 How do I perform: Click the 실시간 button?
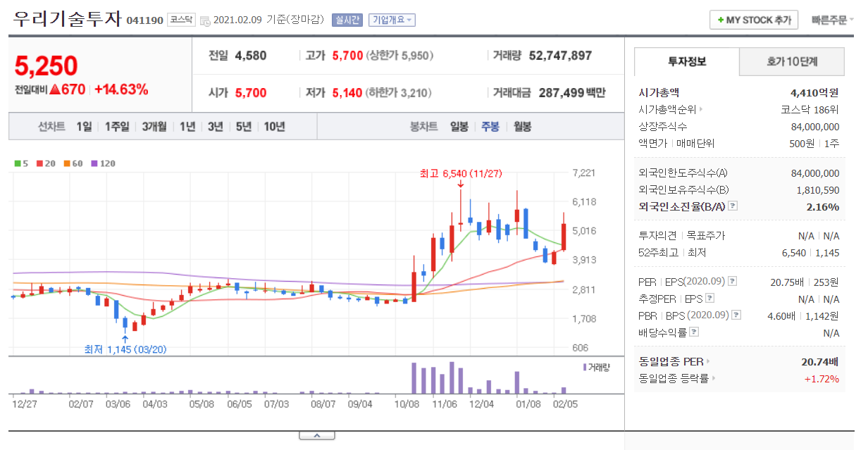(x=347, y=20)
